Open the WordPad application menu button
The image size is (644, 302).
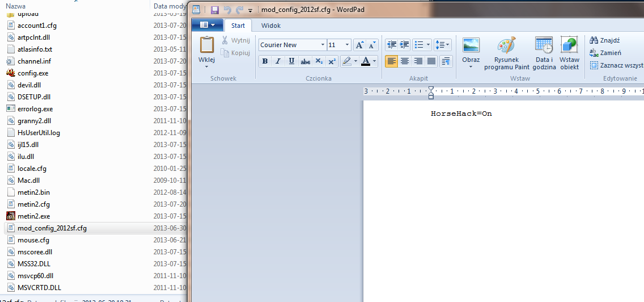tap(207, 25)
